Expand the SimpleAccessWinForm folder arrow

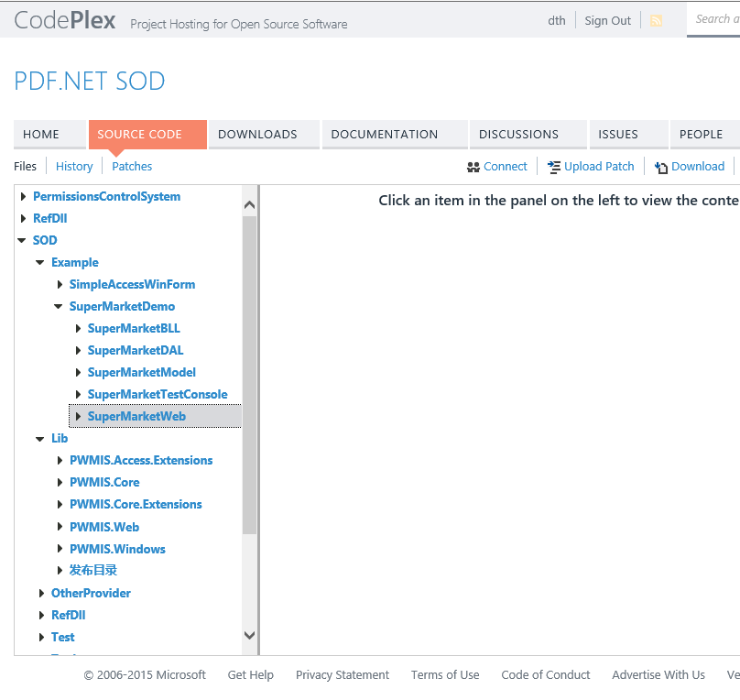[x=60, y=284]
